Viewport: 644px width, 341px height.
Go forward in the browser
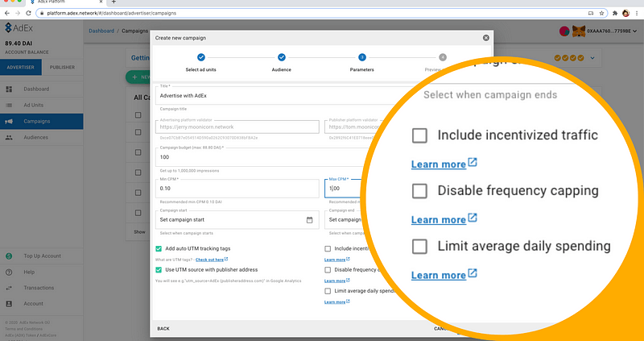18,13
